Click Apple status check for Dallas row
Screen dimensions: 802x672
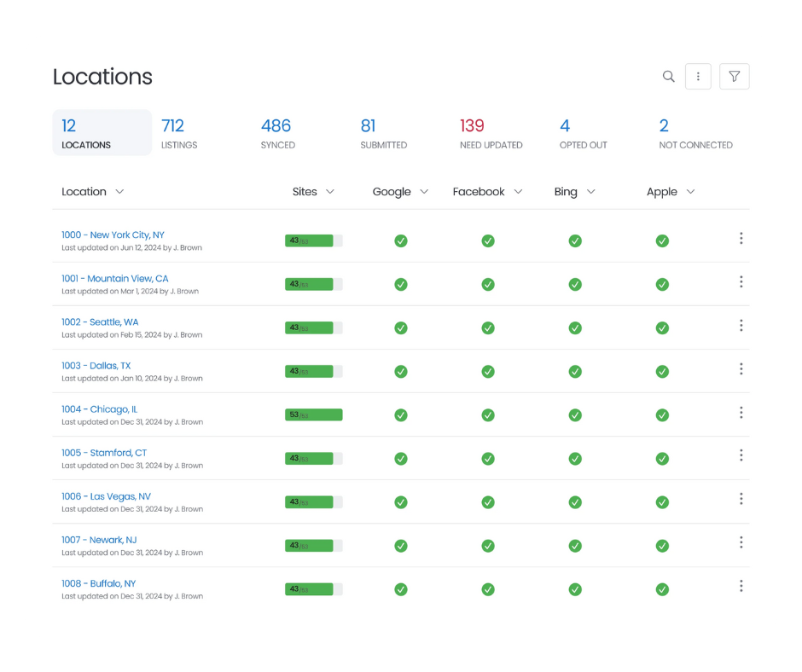coord(662,372)
